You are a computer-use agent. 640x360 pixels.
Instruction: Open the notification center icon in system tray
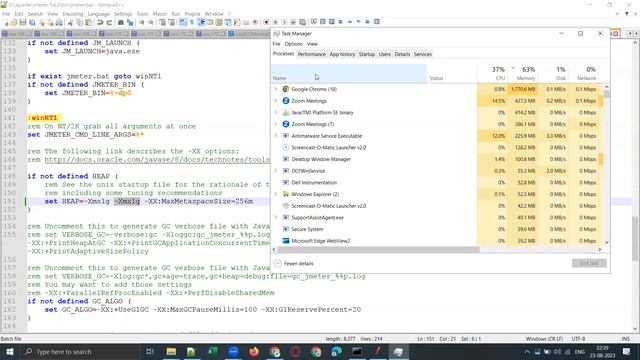click(x=627, y=351)
